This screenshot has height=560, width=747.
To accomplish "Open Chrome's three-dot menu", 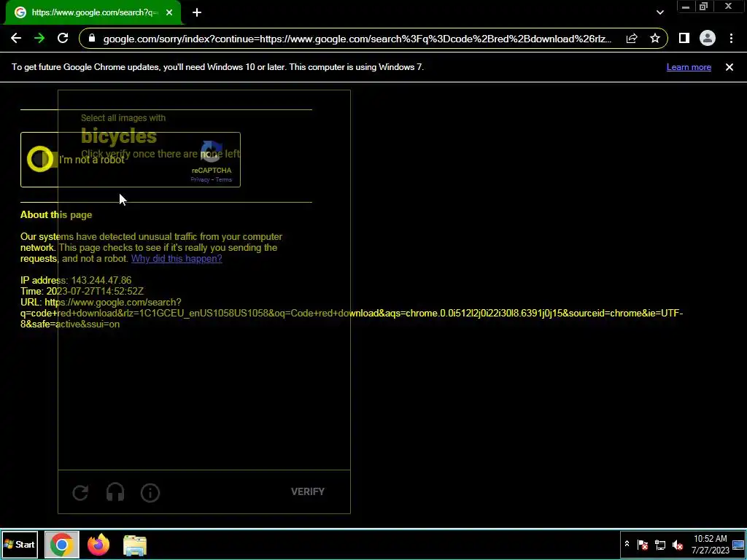I will click(x=731, y=39).
